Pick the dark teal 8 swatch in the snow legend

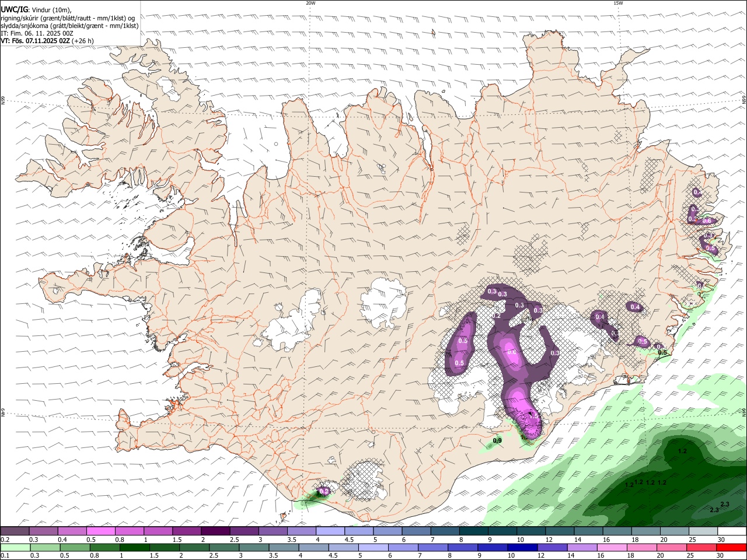click(474, 531)
